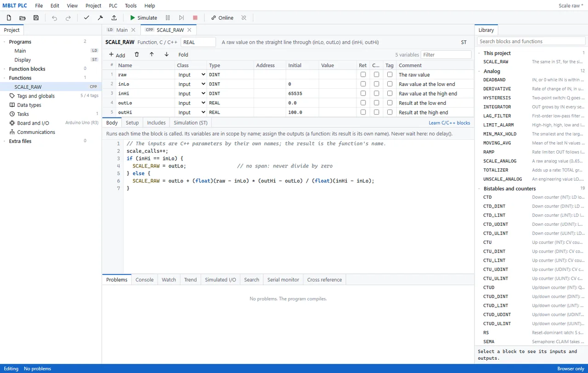Open the Learn C/C++ blocks link
The width and height of the screenshot is (588, 373).
pyautogui.click(x=449, y=123)
